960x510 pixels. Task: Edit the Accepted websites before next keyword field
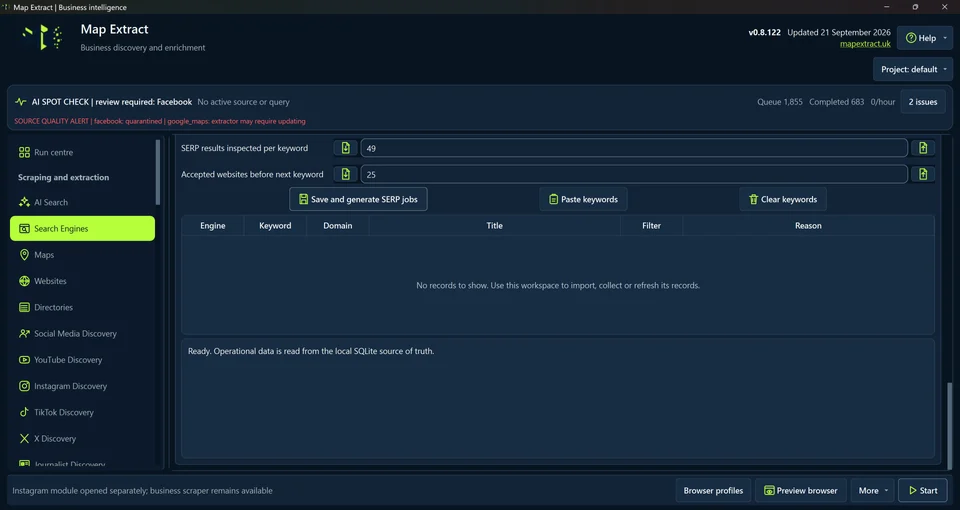point(634,174)
